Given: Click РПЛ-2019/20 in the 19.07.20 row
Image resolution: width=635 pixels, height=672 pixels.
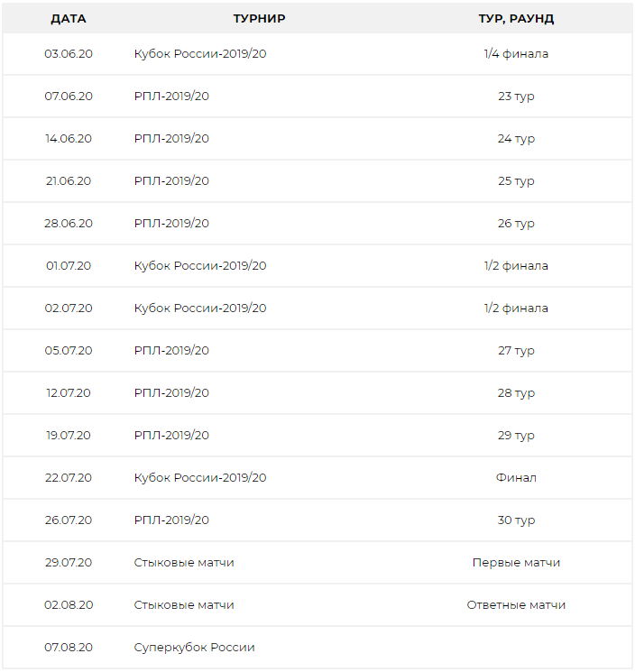Looking at the screenshot, I should pyautogui.click(x=171, y=436).
